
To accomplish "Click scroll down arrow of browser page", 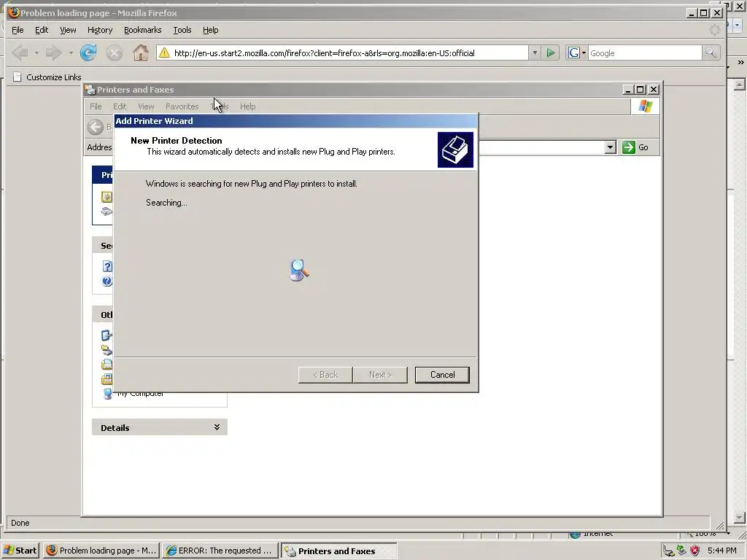I will 740,518.
